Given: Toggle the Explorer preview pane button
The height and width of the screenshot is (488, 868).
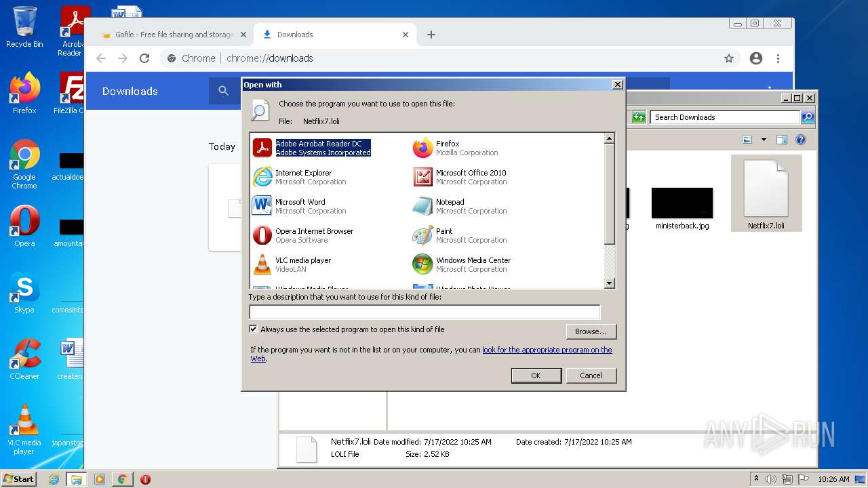Looking at the screenshot, I should pyautogui.click(x=781, y=140).
